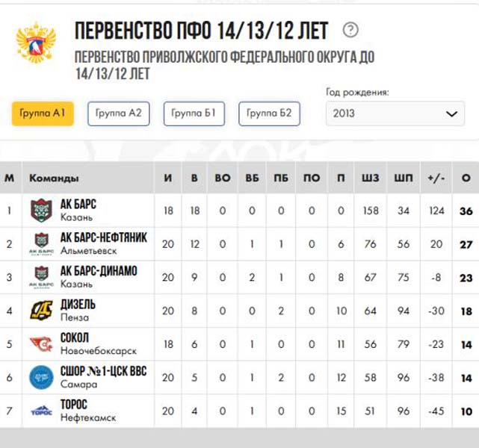
Task: Switch to the Группа А2 tab
Action: click(x=119, y=114)
